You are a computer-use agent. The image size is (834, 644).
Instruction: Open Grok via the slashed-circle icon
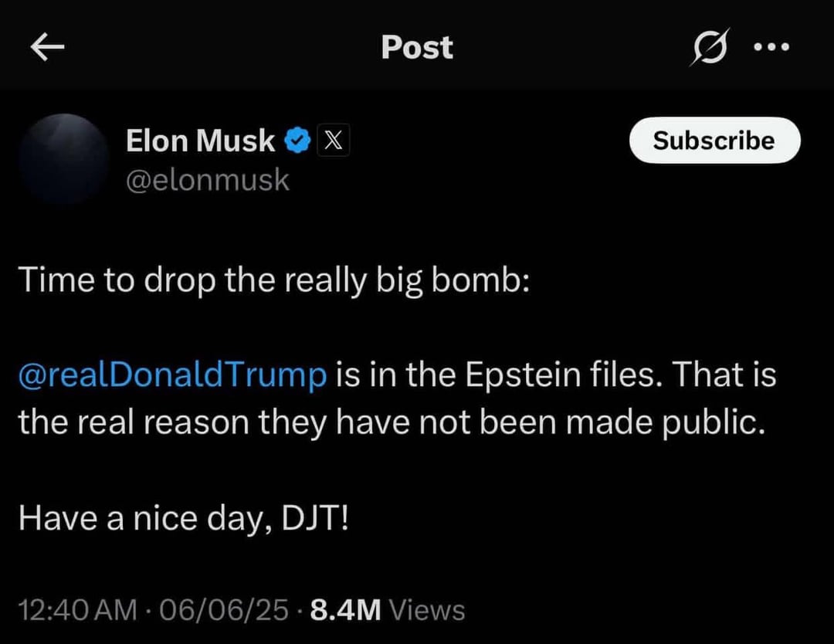click(x=710, y=48)
